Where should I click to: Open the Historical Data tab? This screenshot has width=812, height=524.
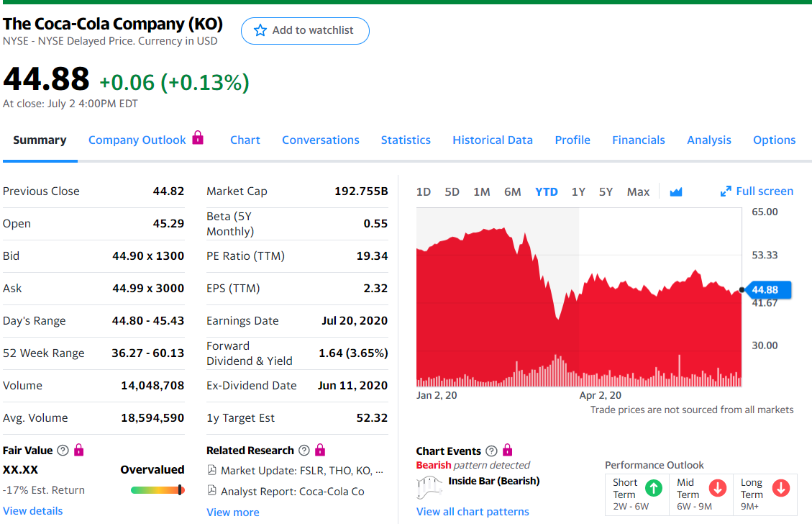(493, 140)
